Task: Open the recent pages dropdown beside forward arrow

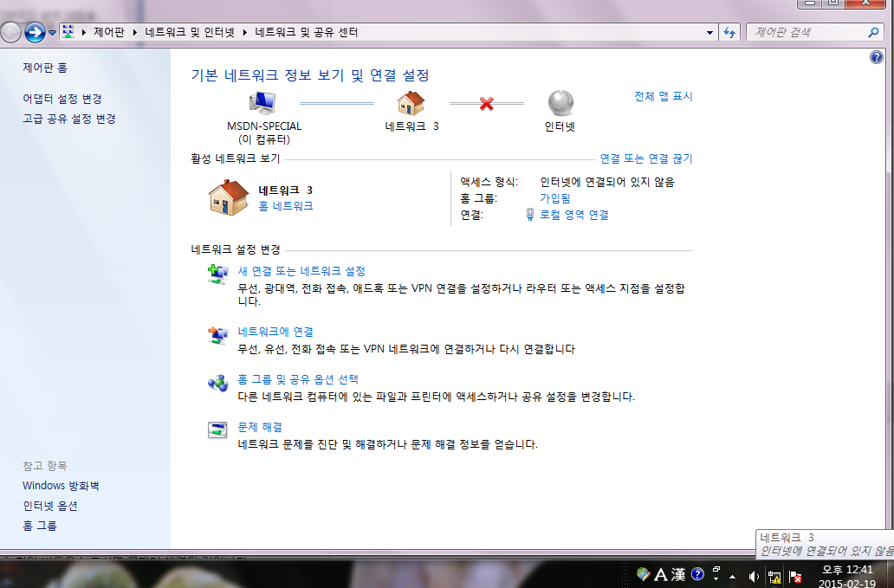Action: 53,33
